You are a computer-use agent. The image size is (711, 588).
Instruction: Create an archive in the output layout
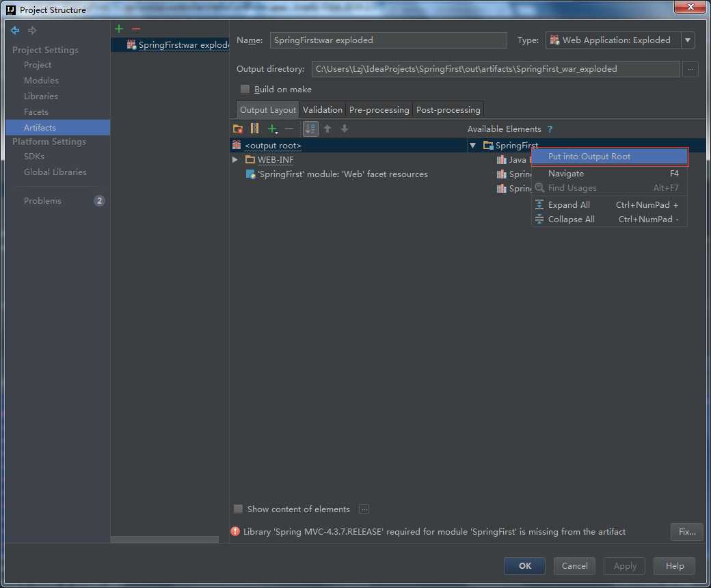coord(254,129)
